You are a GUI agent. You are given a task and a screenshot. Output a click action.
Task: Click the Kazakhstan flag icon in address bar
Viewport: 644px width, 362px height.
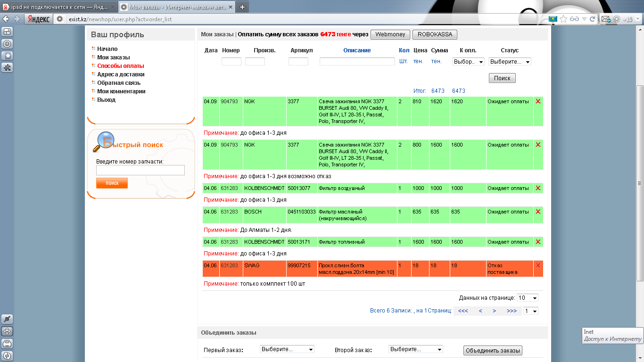click(x=553, y=19)
